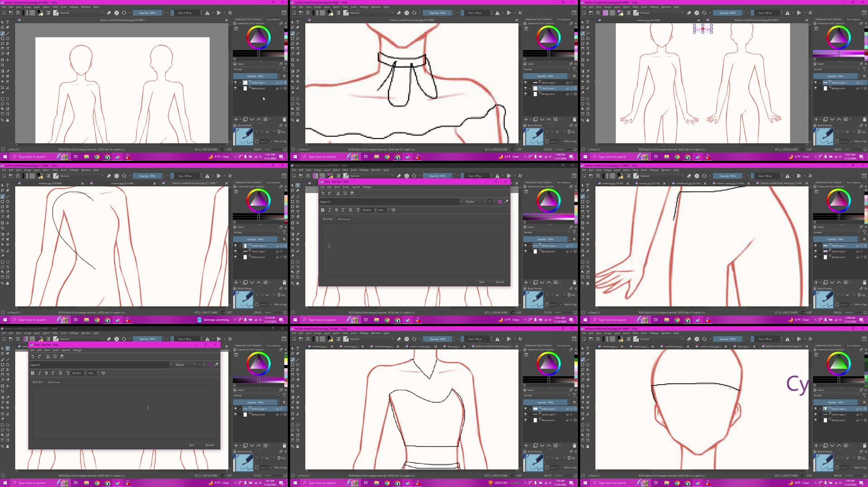Viewport: 868px width, 487px height.
Task: Select Ellipse tool in the 12:16 AM window
Action: pyautogui.click(x=8, y=202)
